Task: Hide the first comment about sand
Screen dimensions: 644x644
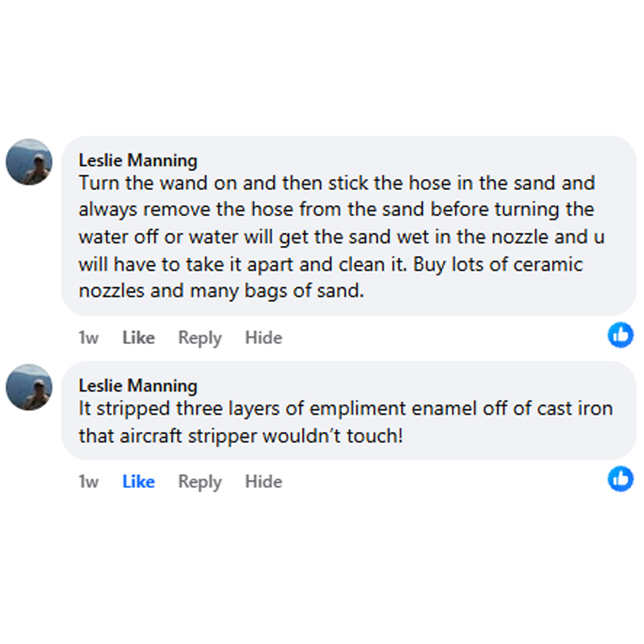Action: pyautogui.click(x=264, y=338)
